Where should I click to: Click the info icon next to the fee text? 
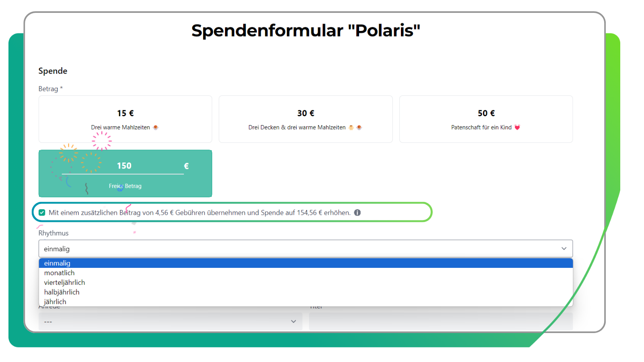click(357, 212)
